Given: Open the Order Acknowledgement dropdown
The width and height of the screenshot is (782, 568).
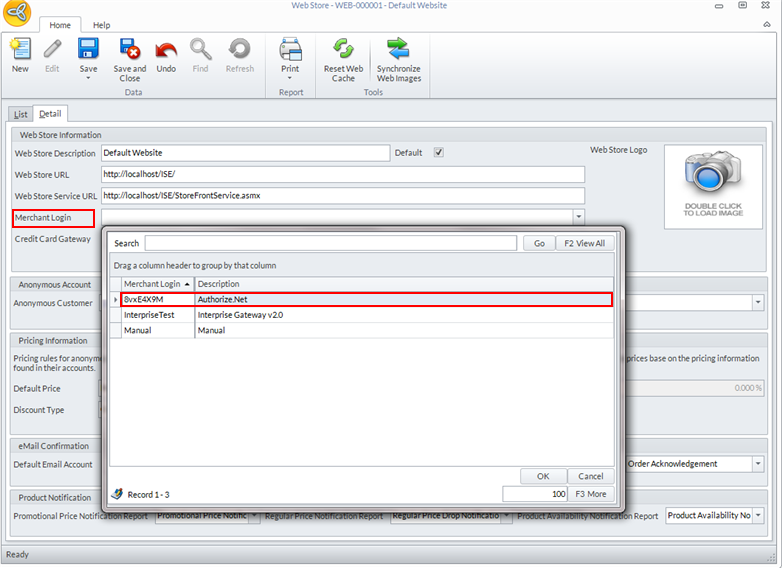Looking at the screenshot, I should 757,464.
